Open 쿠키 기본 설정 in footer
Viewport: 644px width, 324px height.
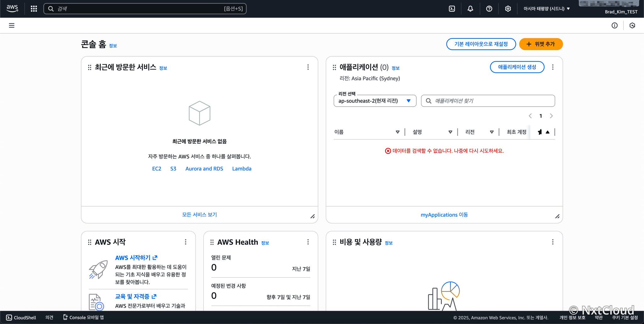625,318
